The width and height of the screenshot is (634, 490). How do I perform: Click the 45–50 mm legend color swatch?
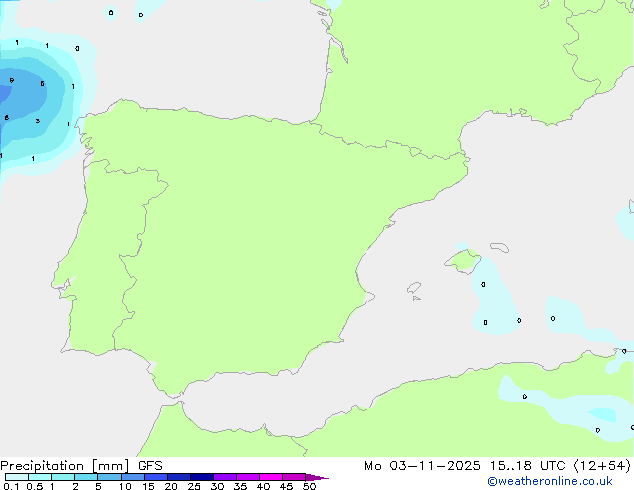click(x=294, y=477)
